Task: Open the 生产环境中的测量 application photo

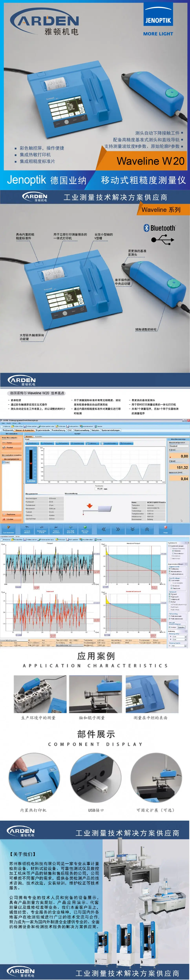Action: (40, 694)
